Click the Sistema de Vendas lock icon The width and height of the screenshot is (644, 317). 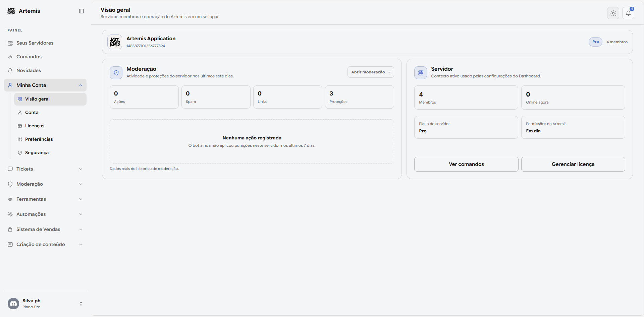click(x=10, y=229)
